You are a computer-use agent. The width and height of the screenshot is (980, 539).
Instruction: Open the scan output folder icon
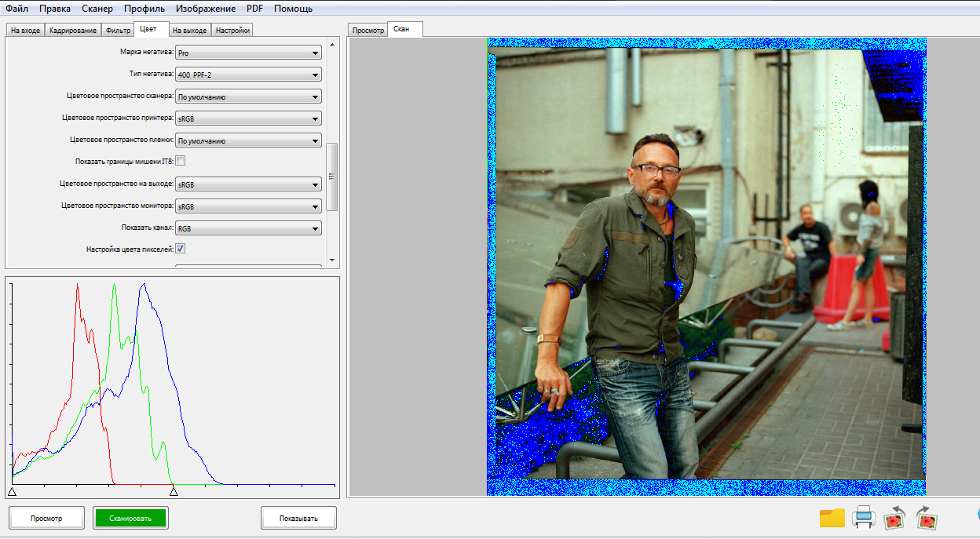tap(832, 518)
